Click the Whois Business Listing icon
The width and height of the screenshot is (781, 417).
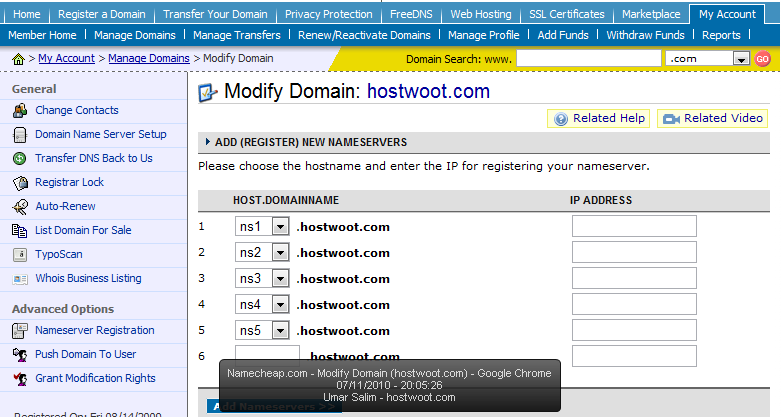[x=20, y=279]
